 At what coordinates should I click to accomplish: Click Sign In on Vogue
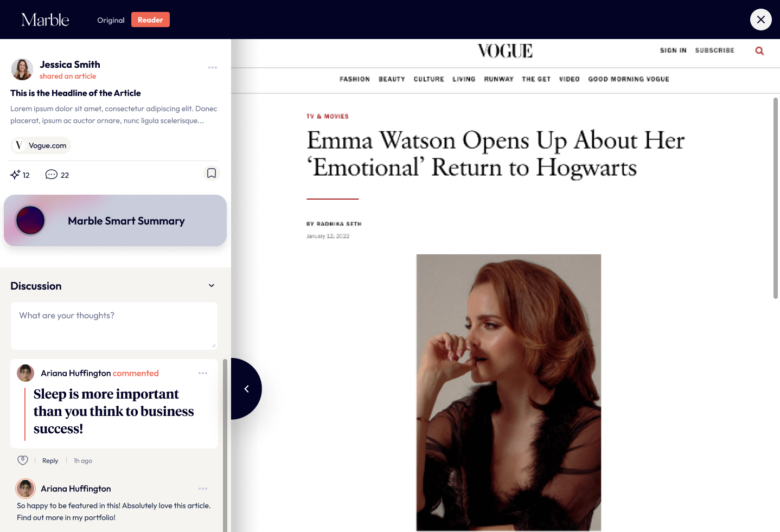(x=673, y=50)
